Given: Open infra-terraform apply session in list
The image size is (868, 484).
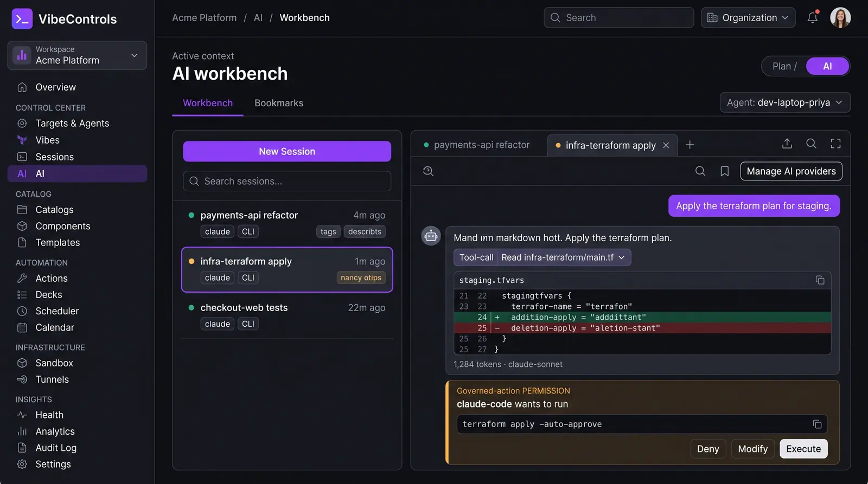Looking at the screenshot, I should [x=287, y=269].
